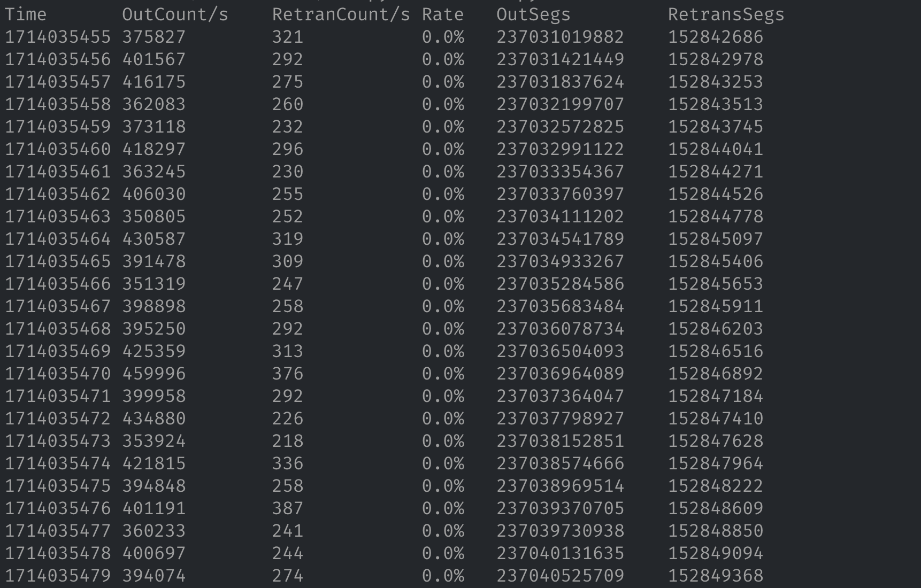Click RetranCount value 232

[x=288, y=127]
